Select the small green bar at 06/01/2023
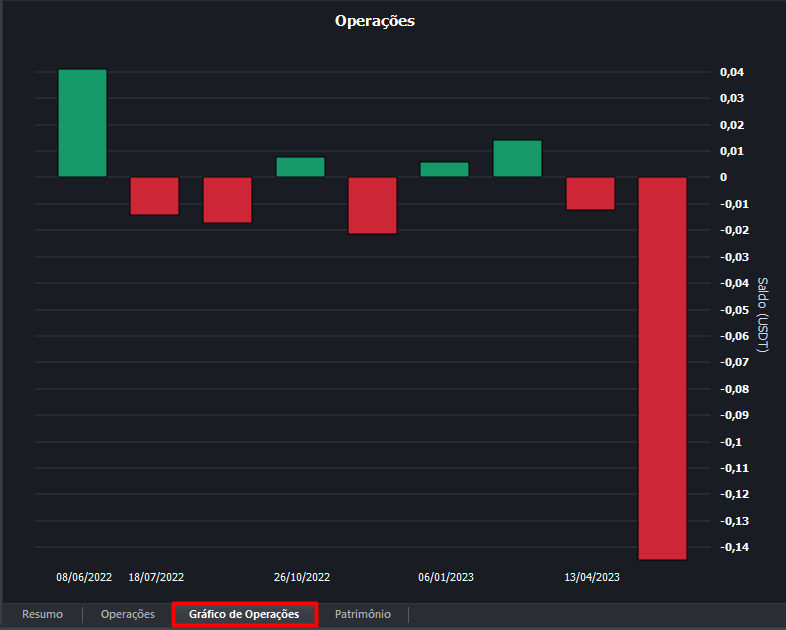This screenshot has height=630, width=786. (445, 170)
